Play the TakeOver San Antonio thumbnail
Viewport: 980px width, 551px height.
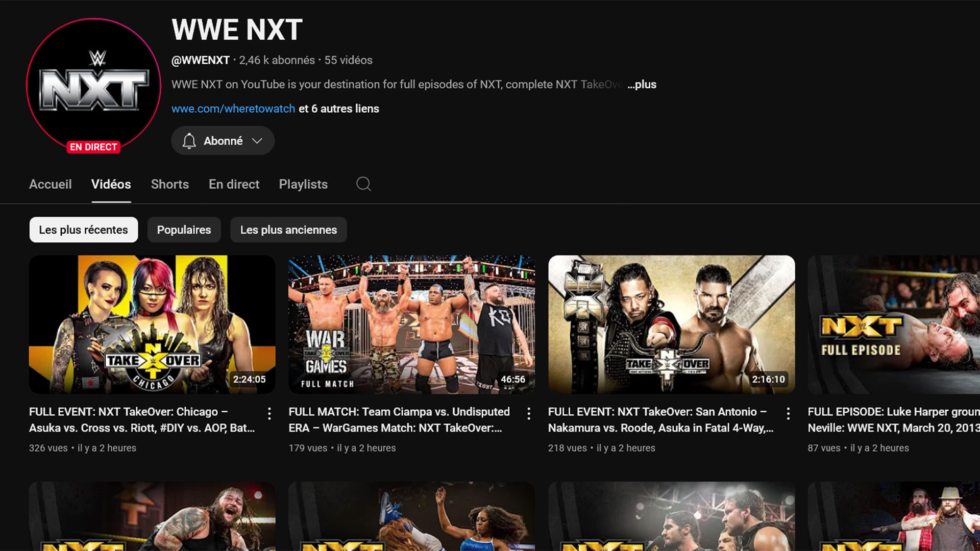(672, 324)
